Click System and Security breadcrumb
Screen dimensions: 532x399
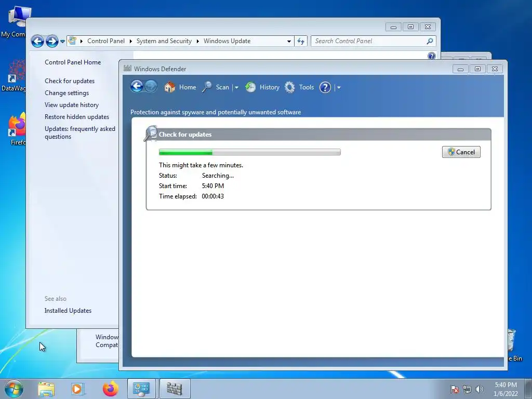[x=164, y=41]
